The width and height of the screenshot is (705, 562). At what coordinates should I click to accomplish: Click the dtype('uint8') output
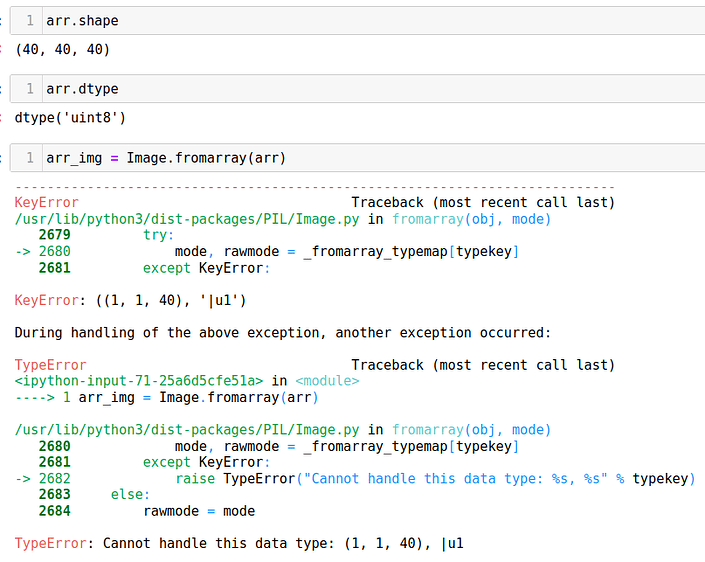pyautogui.click(x=70, y=118)
